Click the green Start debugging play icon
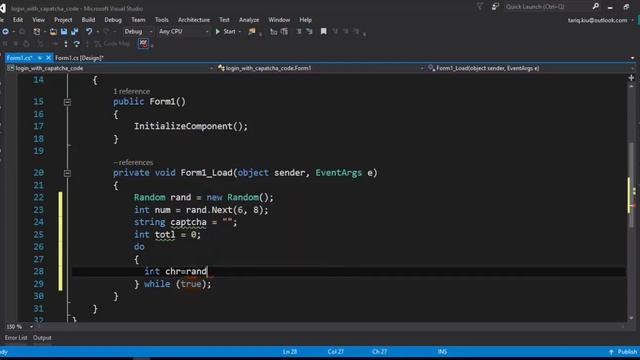The height and width of the screenshot is (360, 640). (x=218, y=31)
